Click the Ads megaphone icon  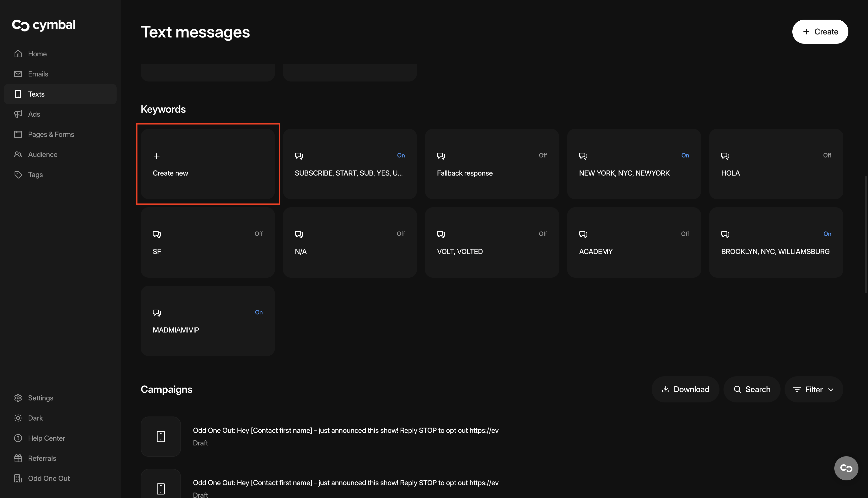(x=18, y=114)
